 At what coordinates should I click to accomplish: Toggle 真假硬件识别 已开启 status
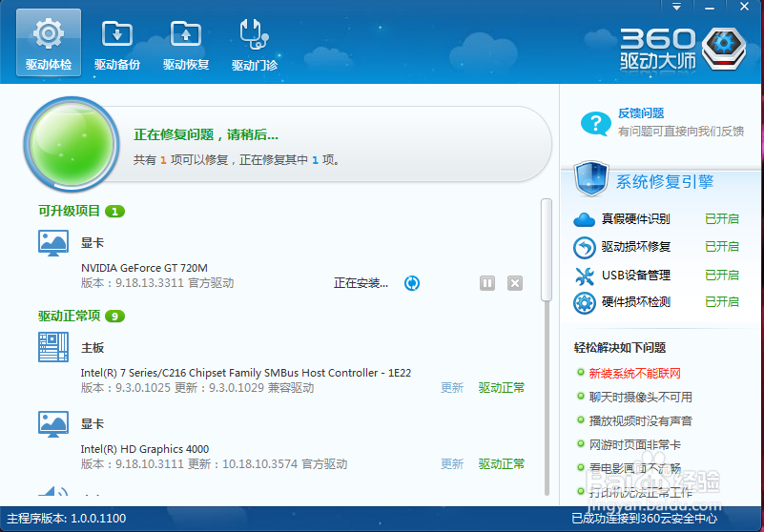(x=722, y=219)
